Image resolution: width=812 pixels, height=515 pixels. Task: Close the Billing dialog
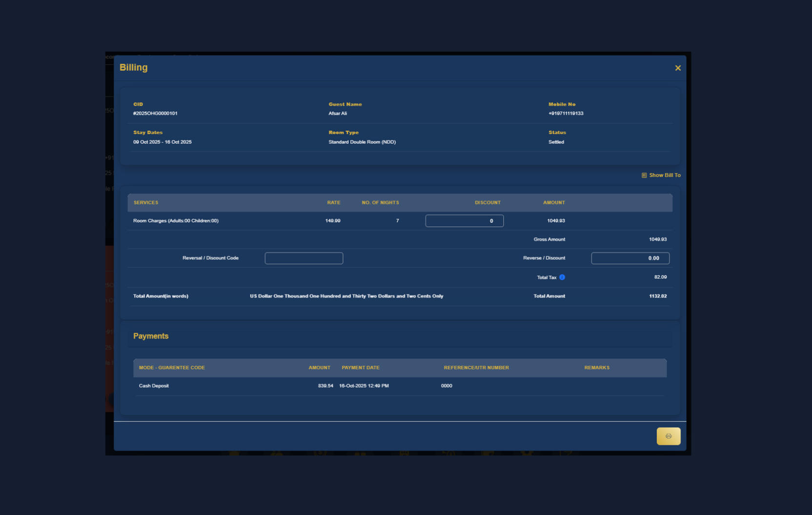[678, 68]
